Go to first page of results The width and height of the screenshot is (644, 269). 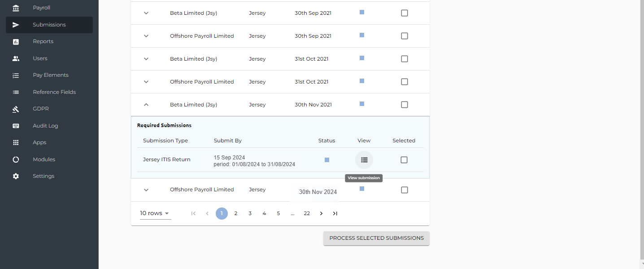point(193,213)
